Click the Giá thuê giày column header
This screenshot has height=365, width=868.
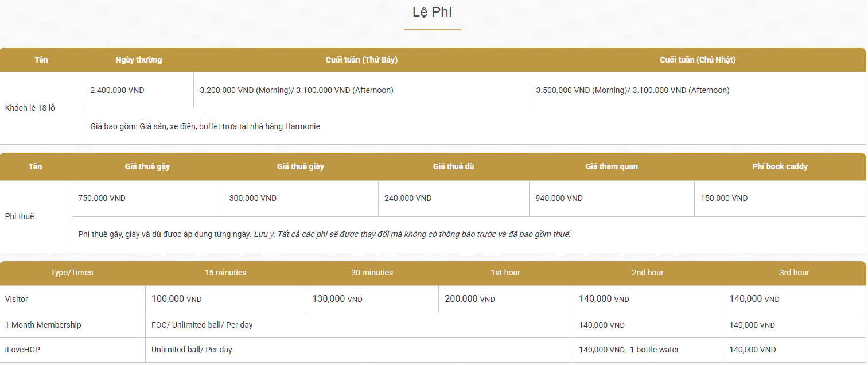300,166
